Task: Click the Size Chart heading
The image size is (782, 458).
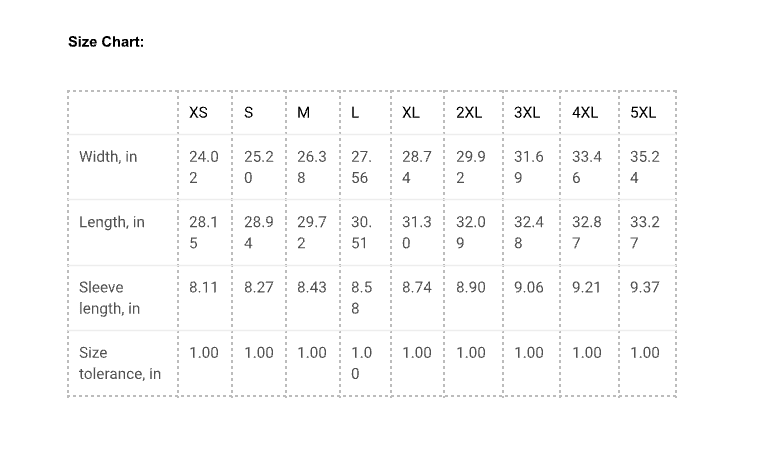Action: pyautogui.click(x=106, y=42)
